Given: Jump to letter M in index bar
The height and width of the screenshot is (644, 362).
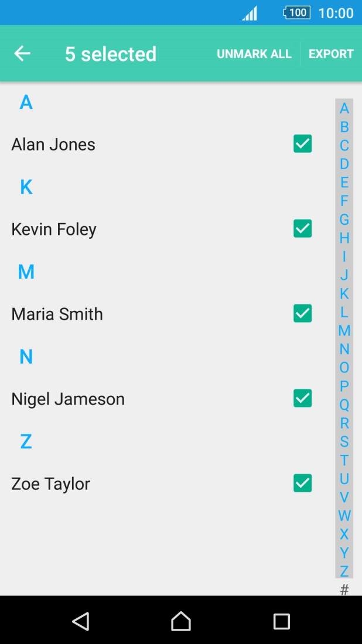Looking at the screenshot, I should click(344, 330).
